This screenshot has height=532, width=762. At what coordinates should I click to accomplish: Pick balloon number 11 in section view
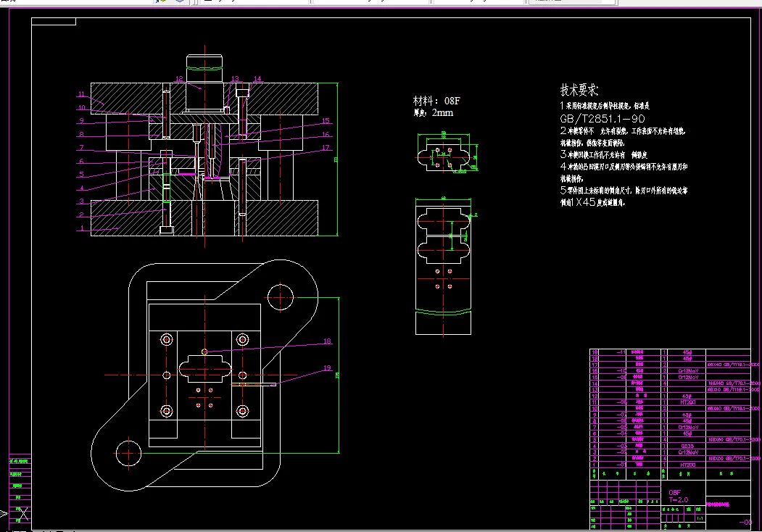[x=81, y=94]
